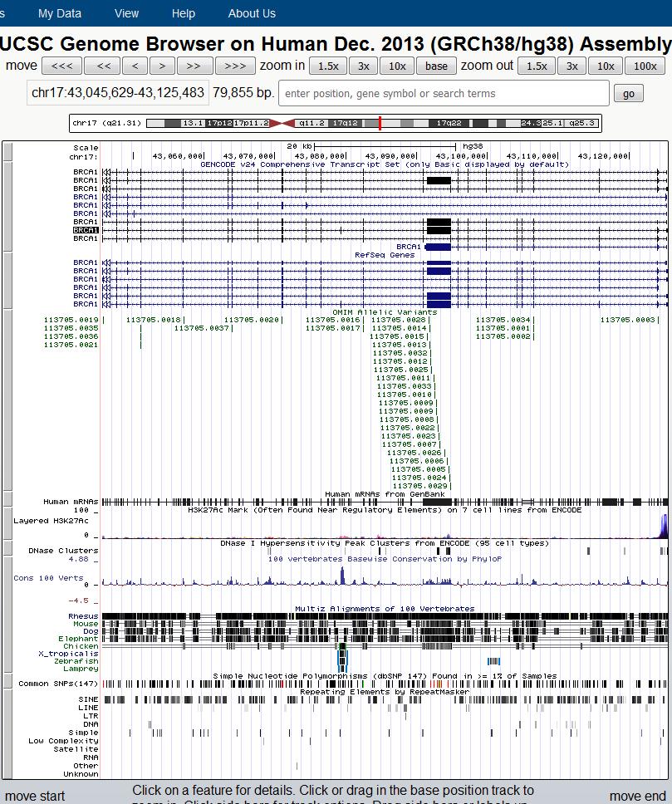Click the 17p12 band on the ideogram
Viewport: 672px width, 804px height.
[220, 123]
